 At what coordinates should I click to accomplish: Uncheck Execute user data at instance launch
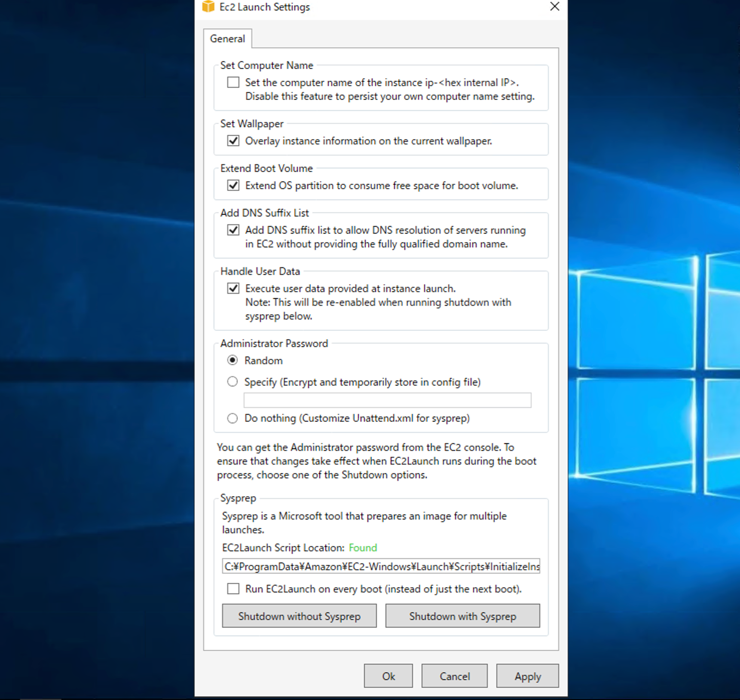click(233, 289)
